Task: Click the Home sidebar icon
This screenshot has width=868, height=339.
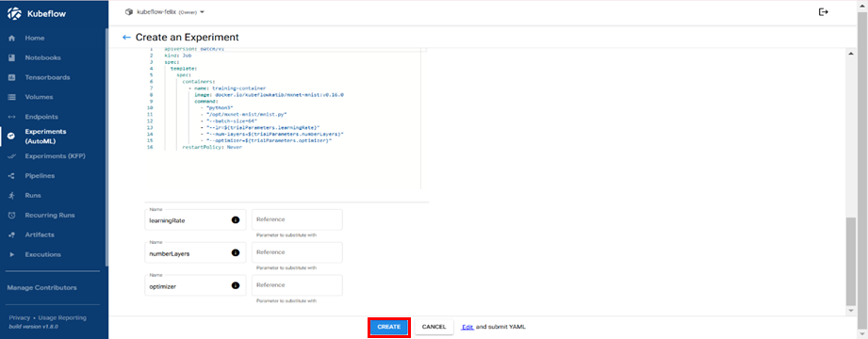Action: click(x=11, y=39)
